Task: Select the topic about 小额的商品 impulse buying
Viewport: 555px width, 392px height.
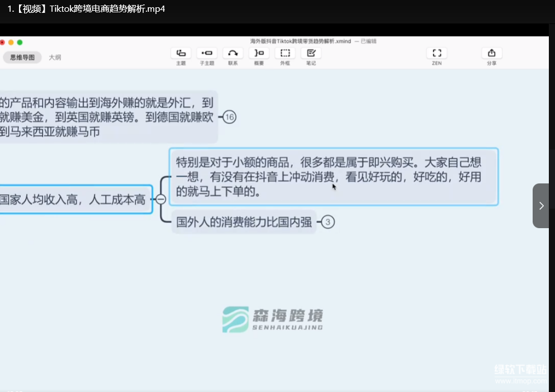Action: [x=333, y=177]
